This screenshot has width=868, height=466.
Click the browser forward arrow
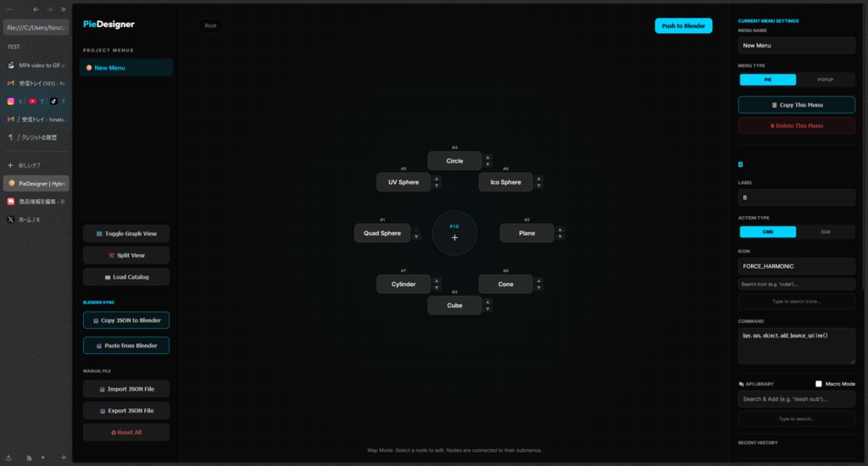(50, 9)
